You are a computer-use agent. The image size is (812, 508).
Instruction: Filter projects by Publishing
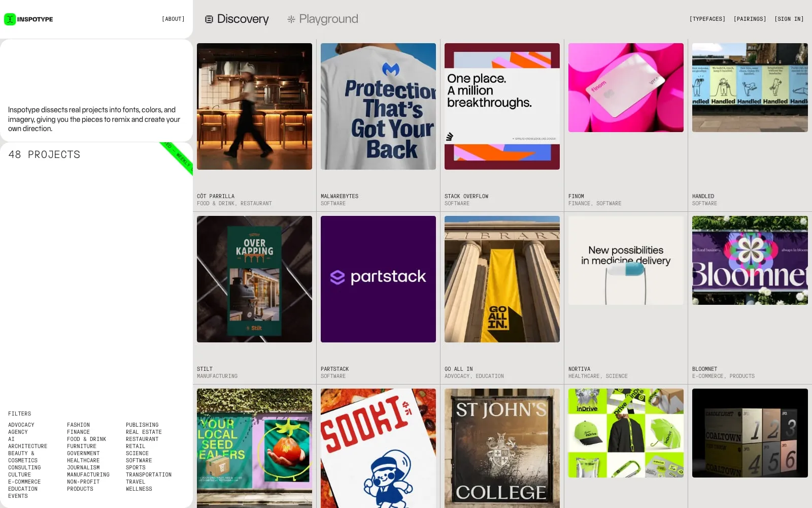click(x=142, y=425)
